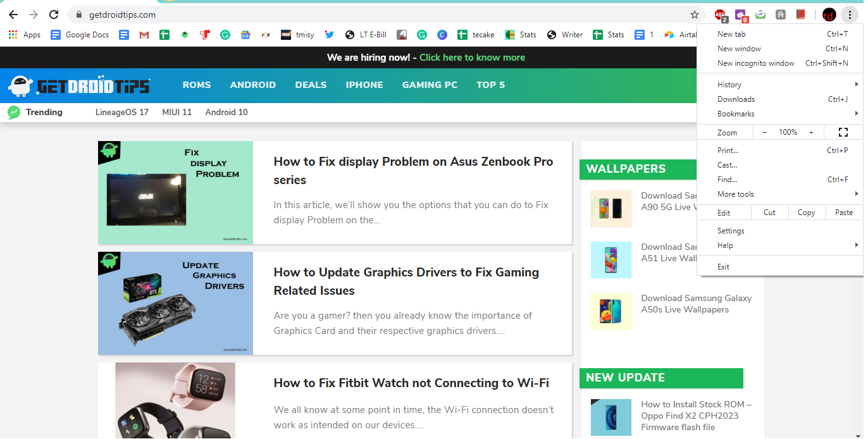Image resolution: width=868 pixels, height=439 pixels.
Task: Decrease zoom with the minus button
Action: 765,132
